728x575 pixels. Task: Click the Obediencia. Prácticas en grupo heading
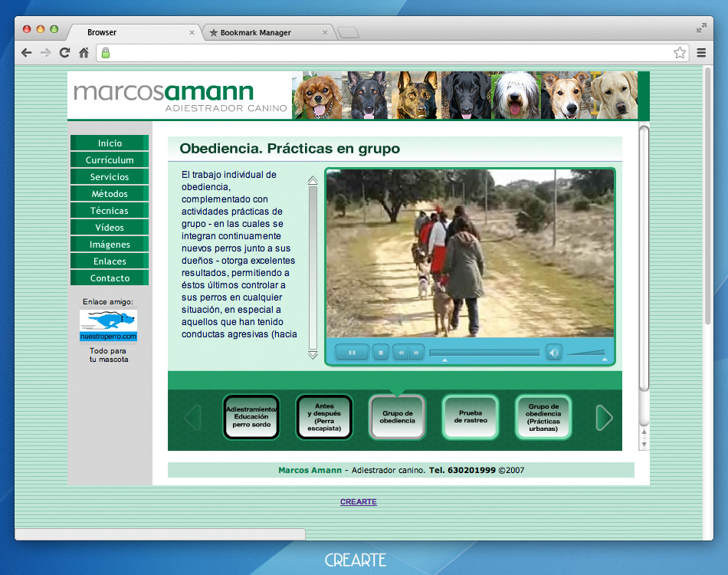click(x=290, y=149)
